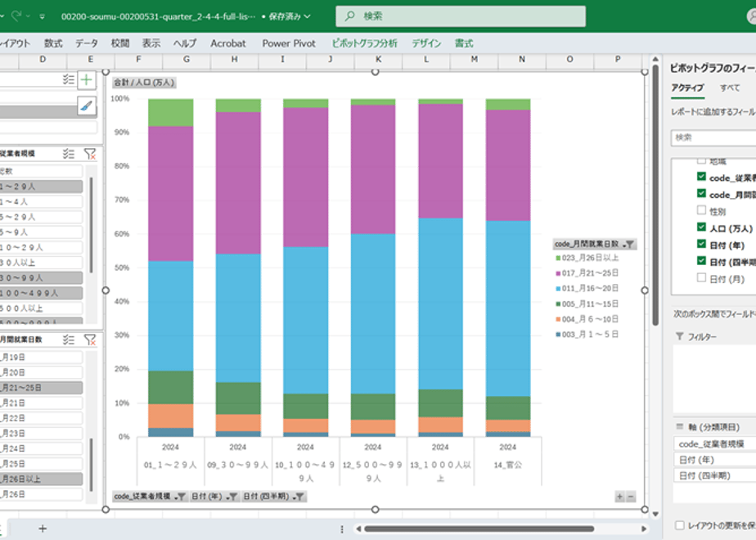Click the sheet tab bar splitter dots
Viewport: 756px width, 540px height.
coord(342,529)
